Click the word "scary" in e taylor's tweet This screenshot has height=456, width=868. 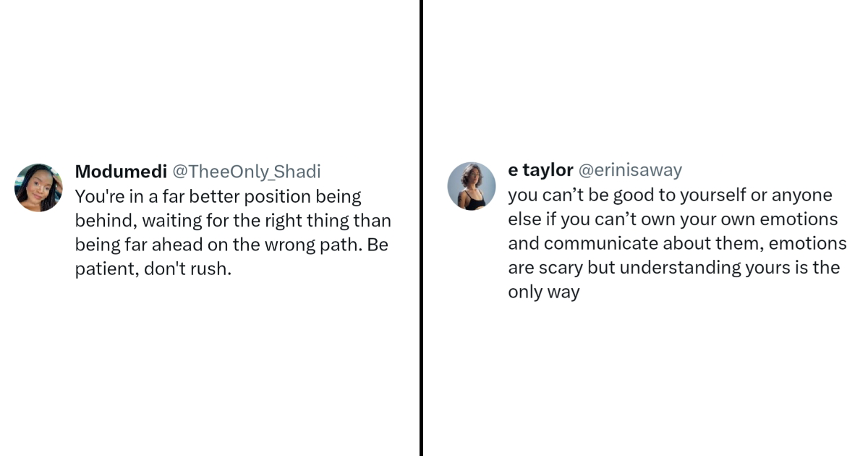[x=560, y=268]
